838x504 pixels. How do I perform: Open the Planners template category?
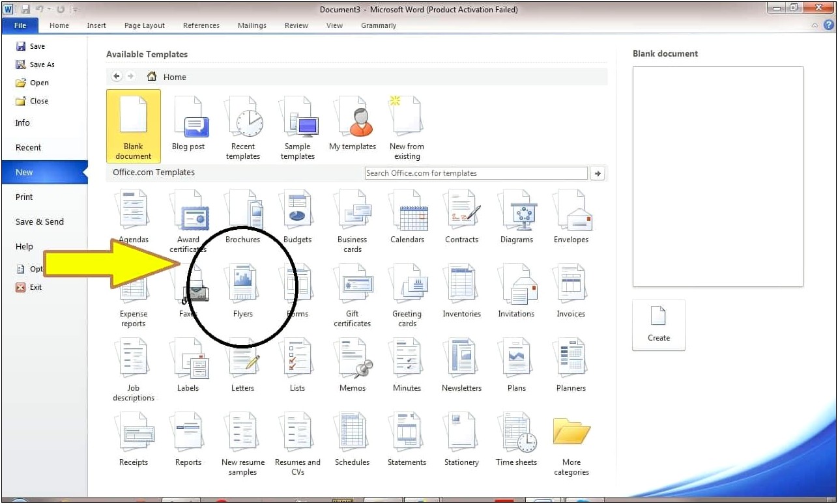pyautogui.click(x=571, y=365)
